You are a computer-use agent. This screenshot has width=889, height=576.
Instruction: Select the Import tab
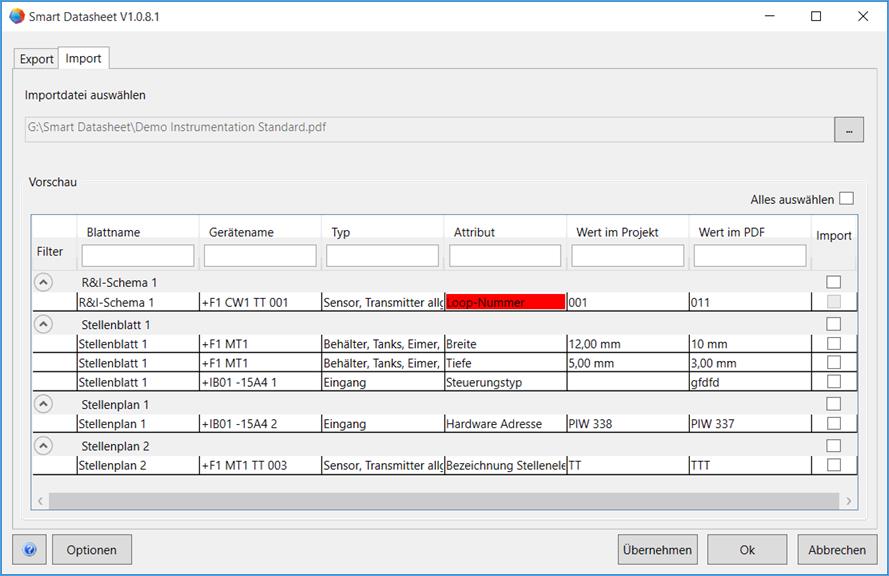[x=83, y=58]
